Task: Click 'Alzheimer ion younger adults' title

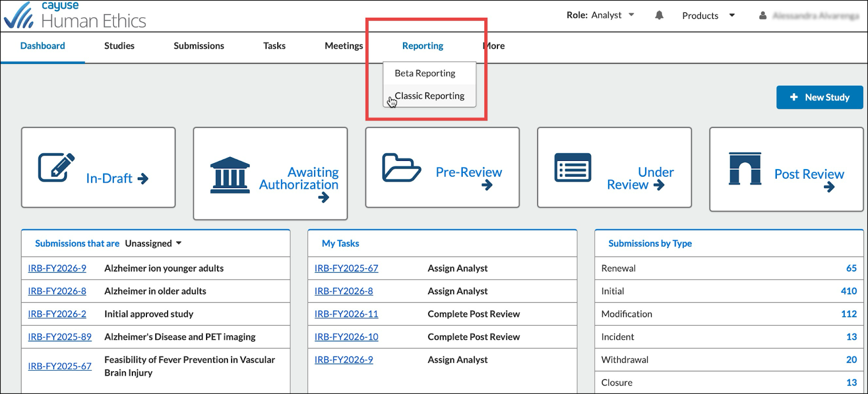Action: point(164,268)
